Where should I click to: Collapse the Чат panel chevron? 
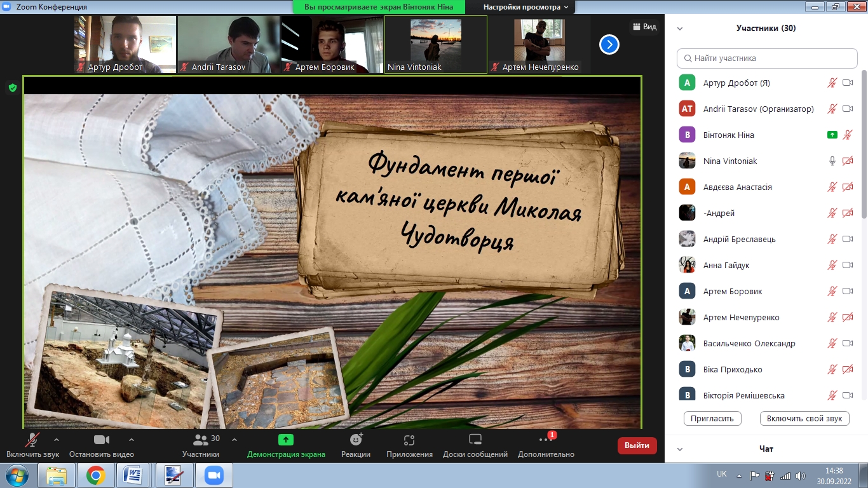click(680, 449)
